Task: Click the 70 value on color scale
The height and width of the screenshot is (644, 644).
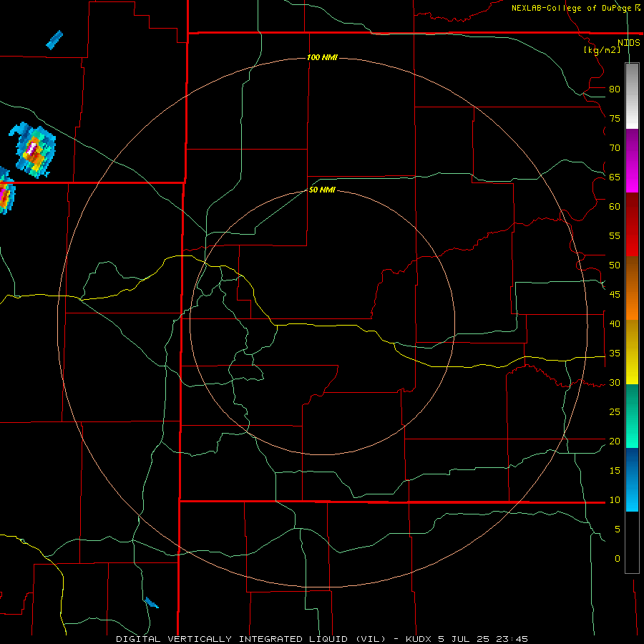Action: (x=615, y=148)
